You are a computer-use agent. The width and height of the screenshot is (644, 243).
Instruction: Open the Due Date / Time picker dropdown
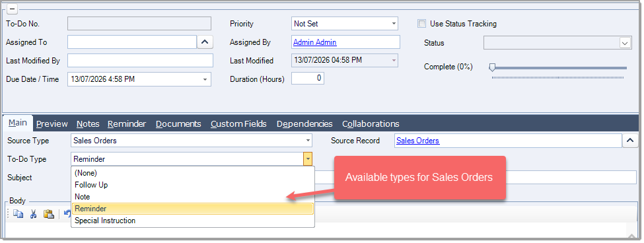[205, 79]
